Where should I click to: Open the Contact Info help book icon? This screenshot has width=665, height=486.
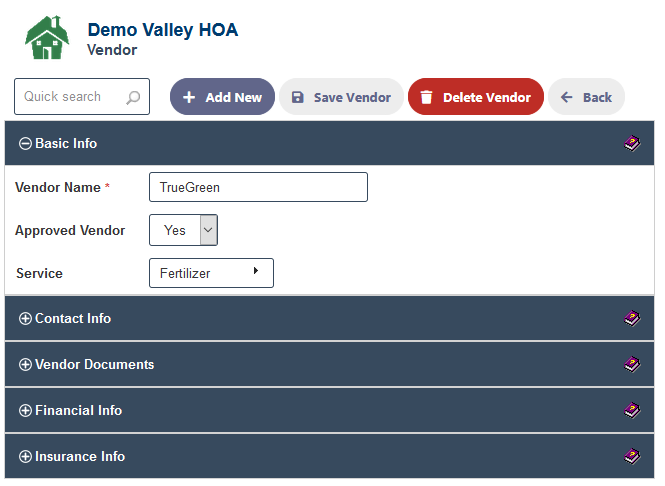tap(632, 318)
